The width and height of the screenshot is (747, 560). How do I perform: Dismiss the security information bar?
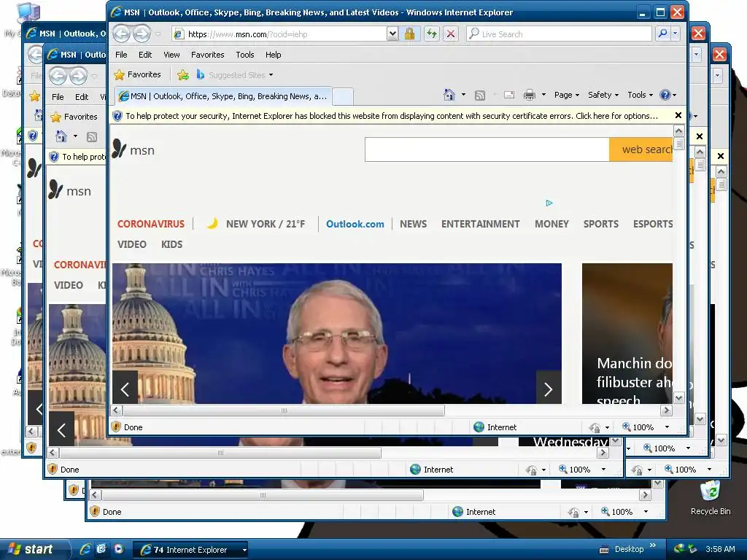(678, 115)
